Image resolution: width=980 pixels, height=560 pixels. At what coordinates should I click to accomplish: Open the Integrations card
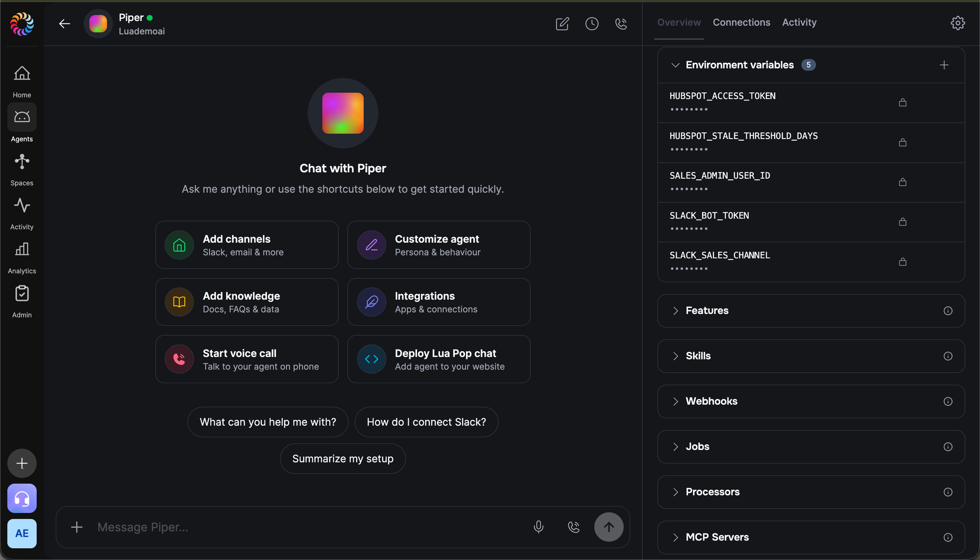click(439, 302)
